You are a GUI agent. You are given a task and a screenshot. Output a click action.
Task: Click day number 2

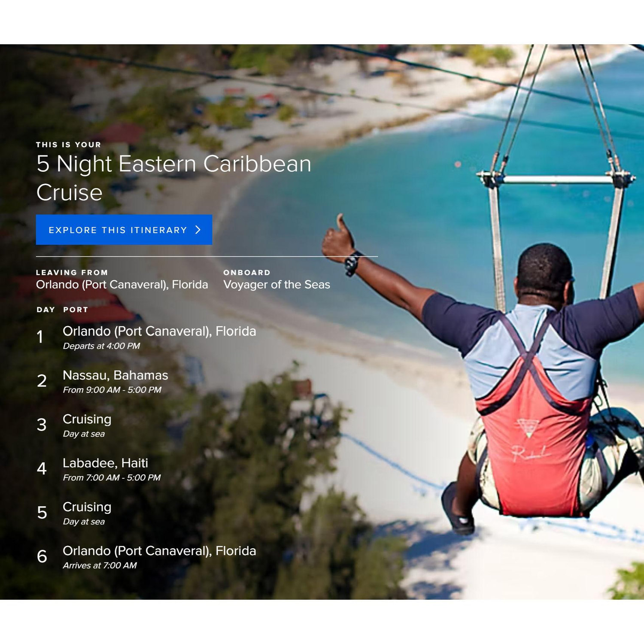42,381
